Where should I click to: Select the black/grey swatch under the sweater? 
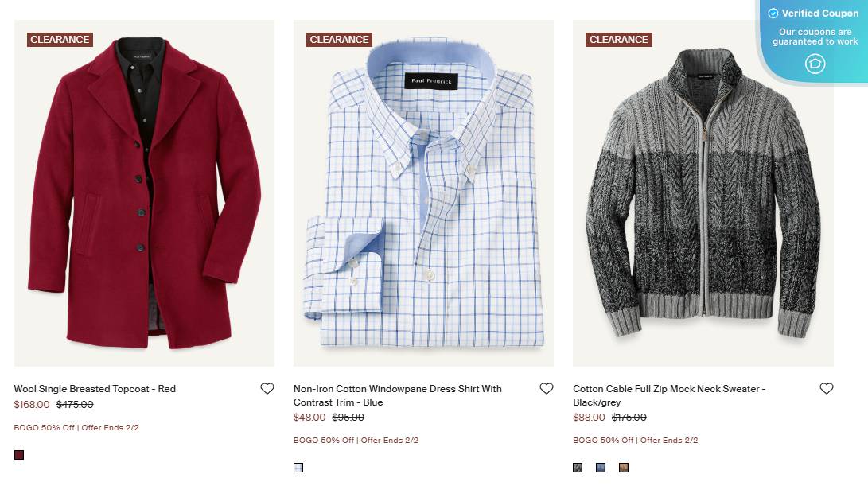point(578,468)
